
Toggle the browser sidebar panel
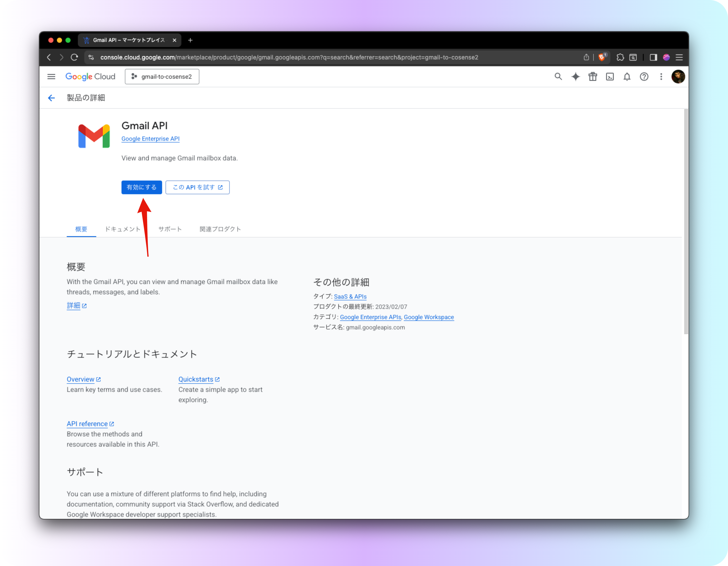click(653, 57)
